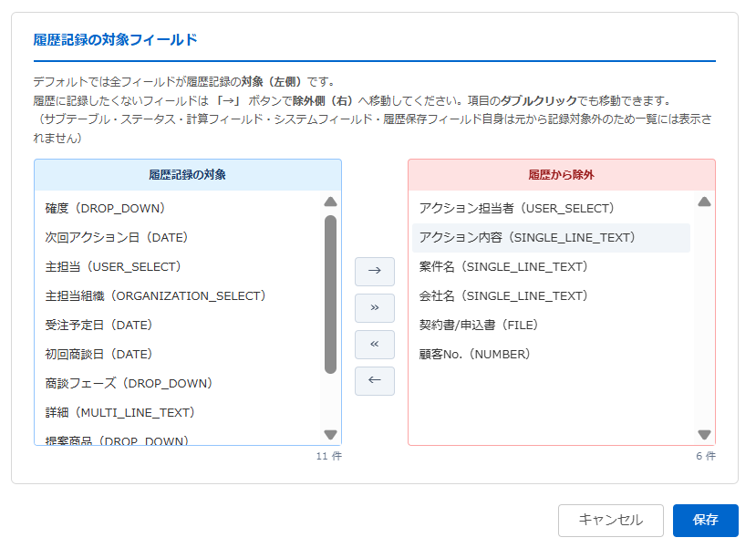756x548 pixels.
Task: Select 会社名 (SINGLE_LINE_TEXT) item
Action: [551, 296]
